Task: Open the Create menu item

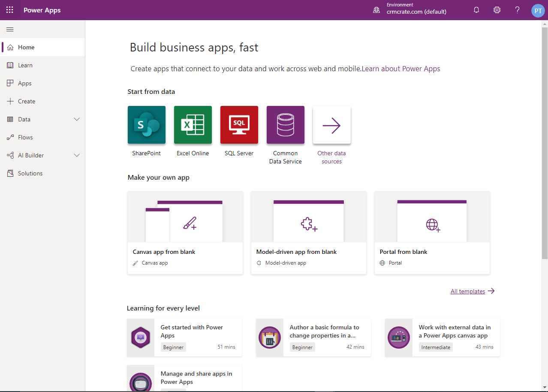Action: tap(42, 101)
